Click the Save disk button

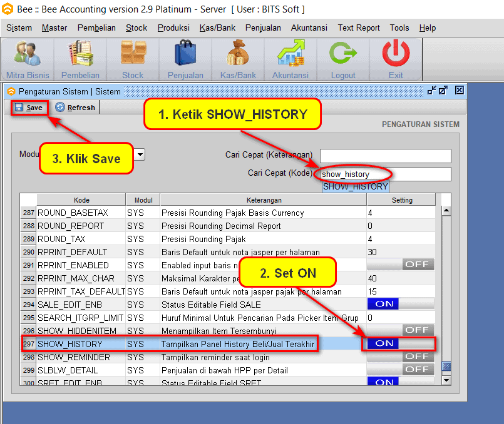point(29,108)
